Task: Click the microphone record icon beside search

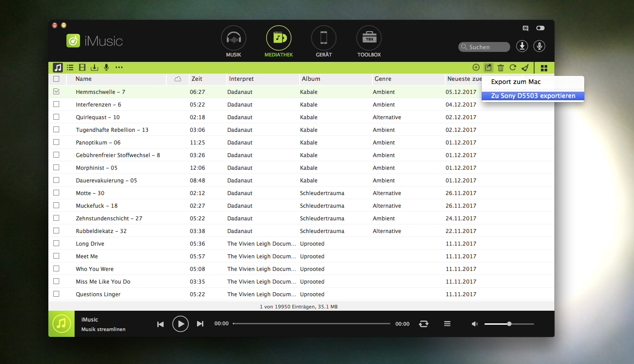Action: click(x=539, y=47)
